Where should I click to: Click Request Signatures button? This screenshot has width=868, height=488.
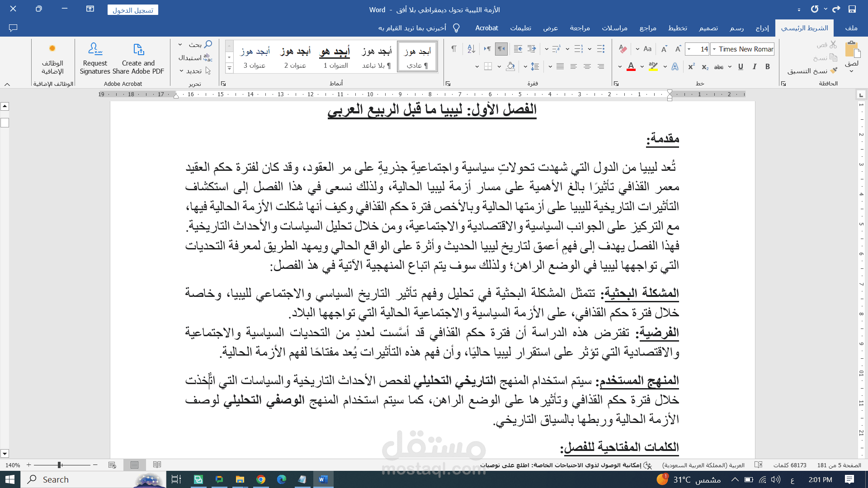click(x=95, y=59)
